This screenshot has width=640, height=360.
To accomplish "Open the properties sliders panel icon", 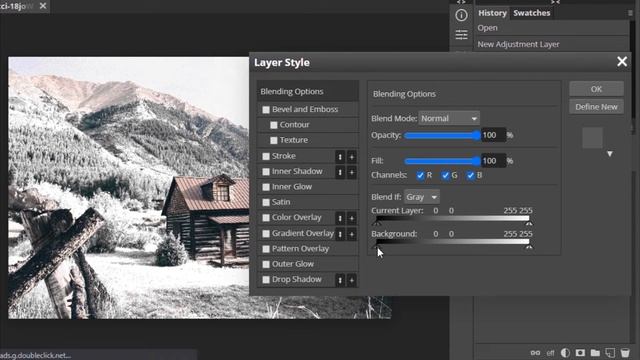I will pyautogui.click(x=461, y=35).
